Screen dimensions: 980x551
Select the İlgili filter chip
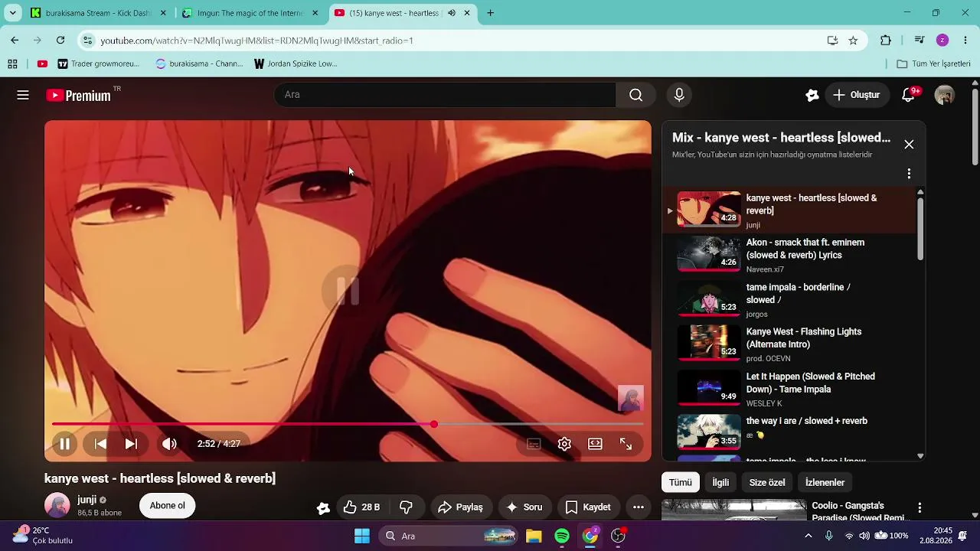720,483
